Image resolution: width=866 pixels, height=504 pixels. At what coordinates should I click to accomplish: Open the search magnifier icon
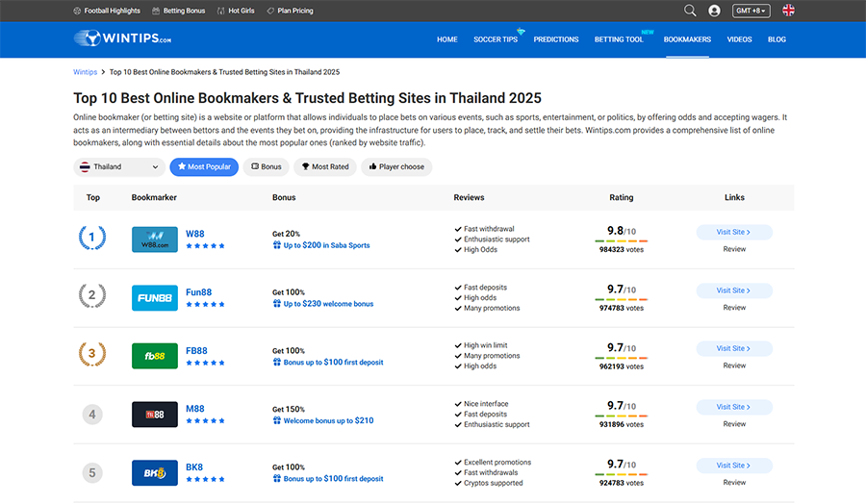pos(690,11)
